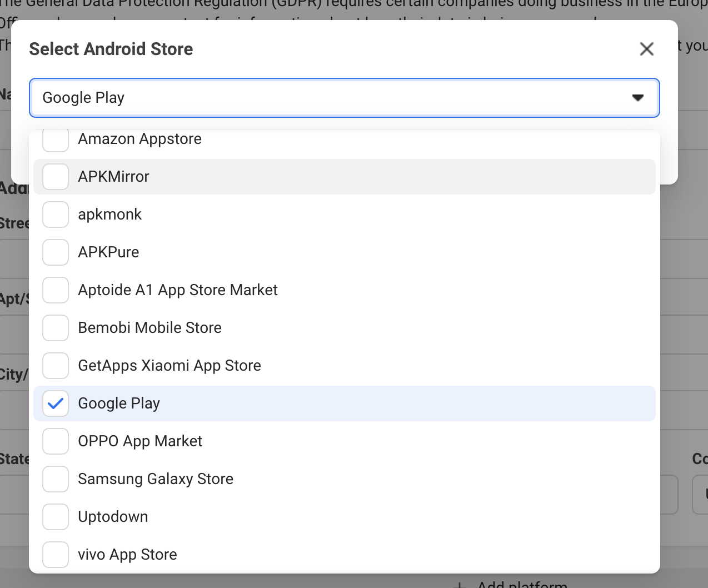Tick the APKMirror checkbox
708x588 pixels.
pyautogui.click(x=56, y=177)
